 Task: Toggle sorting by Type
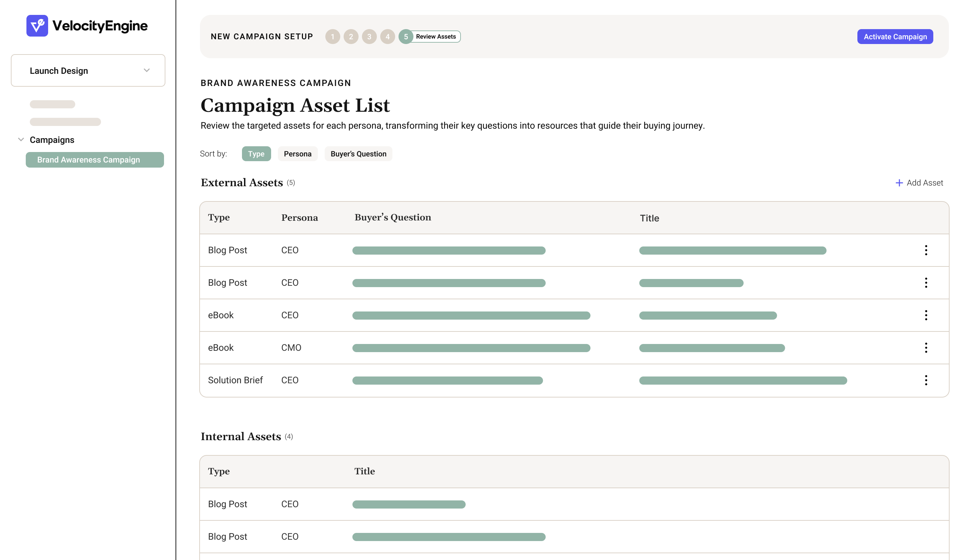pyautogui.click(x=256, y=153)
